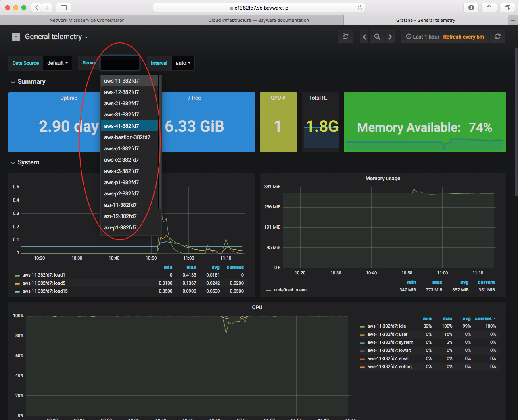
Task: Shift time range forward arrow
Action: click(x=390, y=37)
